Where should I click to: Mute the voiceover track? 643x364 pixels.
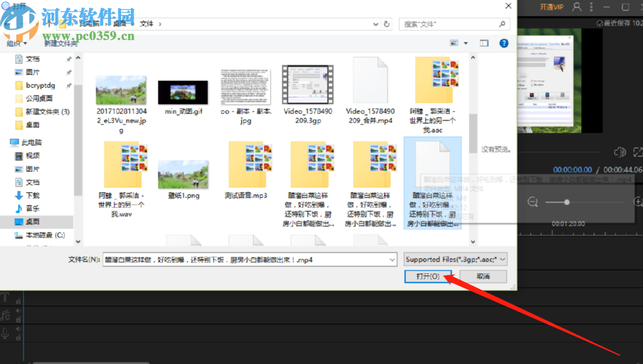pos(19,329)
